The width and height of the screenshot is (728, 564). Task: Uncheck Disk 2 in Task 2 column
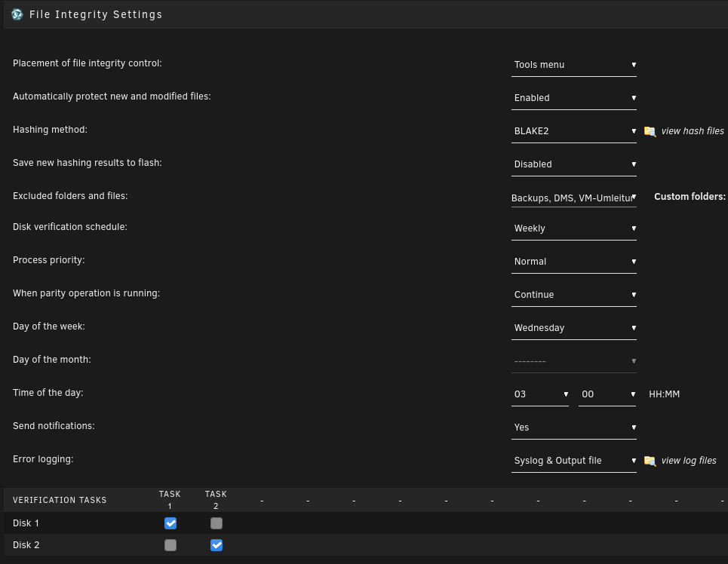(217, 545)
